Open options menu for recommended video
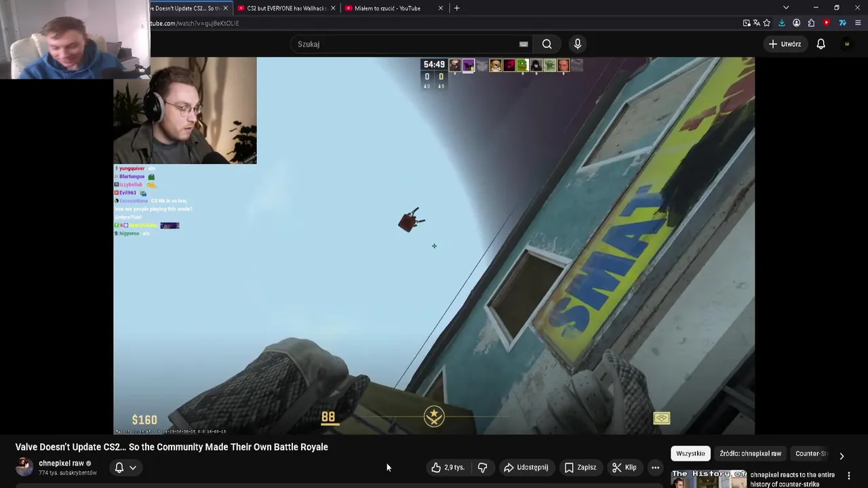 click(x=849, y=476)
